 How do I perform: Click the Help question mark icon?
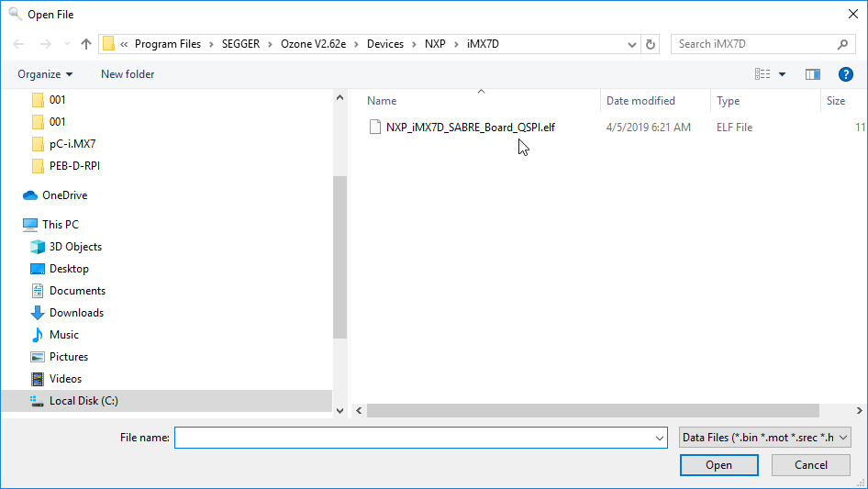tap(845, 74)
